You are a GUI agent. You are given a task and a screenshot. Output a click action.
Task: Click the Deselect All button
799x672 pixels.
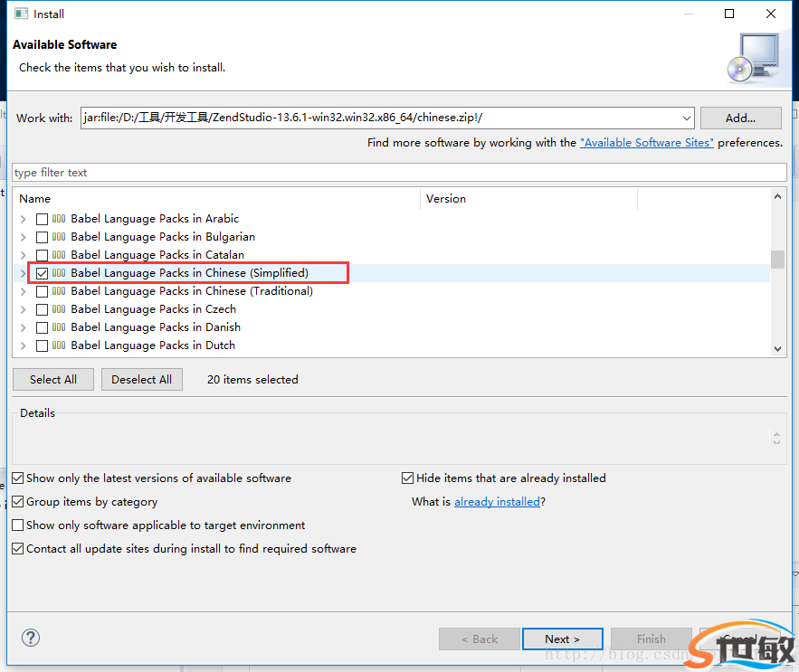point(142,380)
